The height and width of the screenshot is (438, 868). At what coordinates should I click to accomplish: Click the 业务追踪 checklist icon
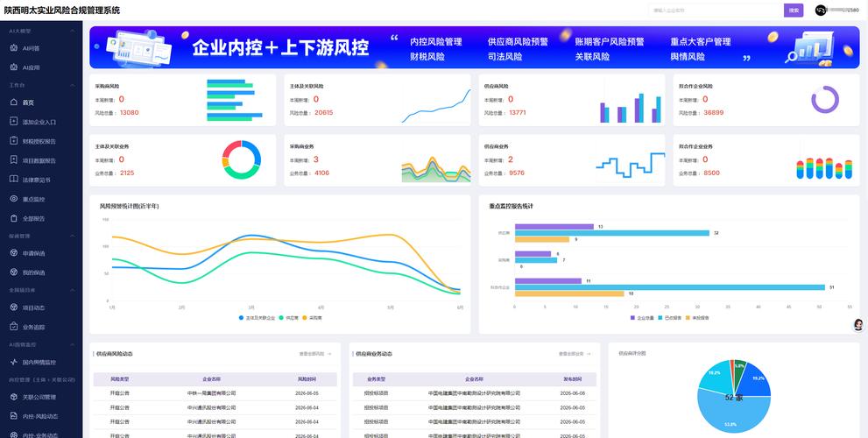tap(14, 327)
